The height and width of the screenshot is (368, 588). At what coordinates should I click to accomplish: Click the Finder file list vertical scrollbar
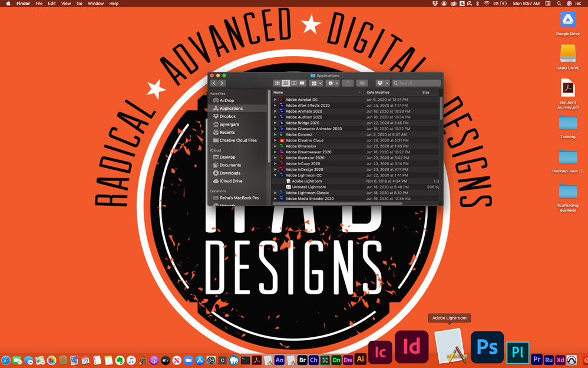click(441, 109)
